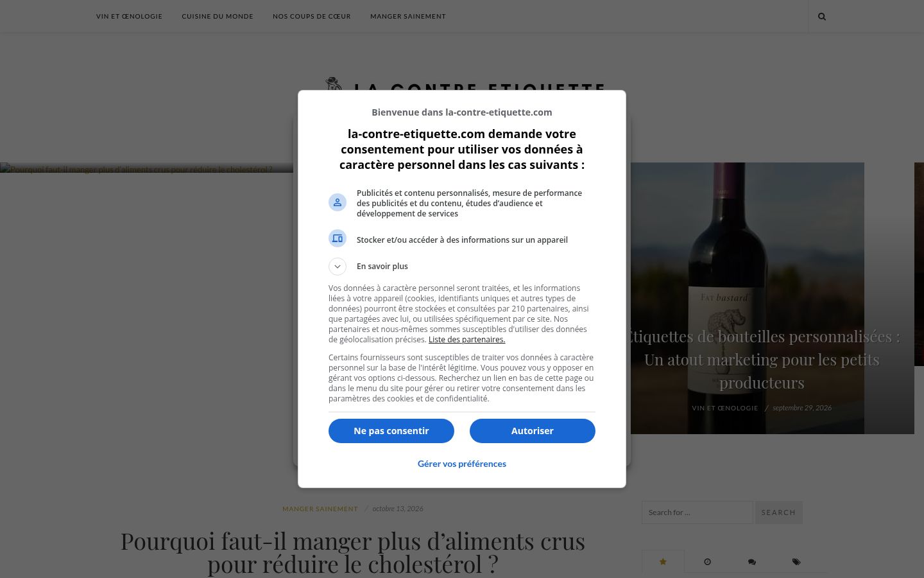Open the Etiquettes de bouteilles personnalisées slide
Viewport: 924px width, 578px height.
[762, 360]
